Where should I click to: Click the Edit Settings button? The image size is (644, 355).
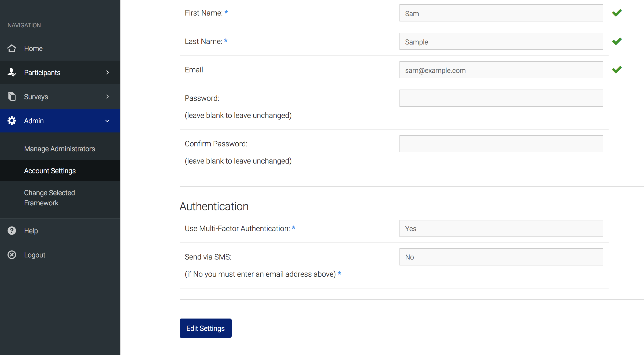pyautogui.click(x=206, y=328)
